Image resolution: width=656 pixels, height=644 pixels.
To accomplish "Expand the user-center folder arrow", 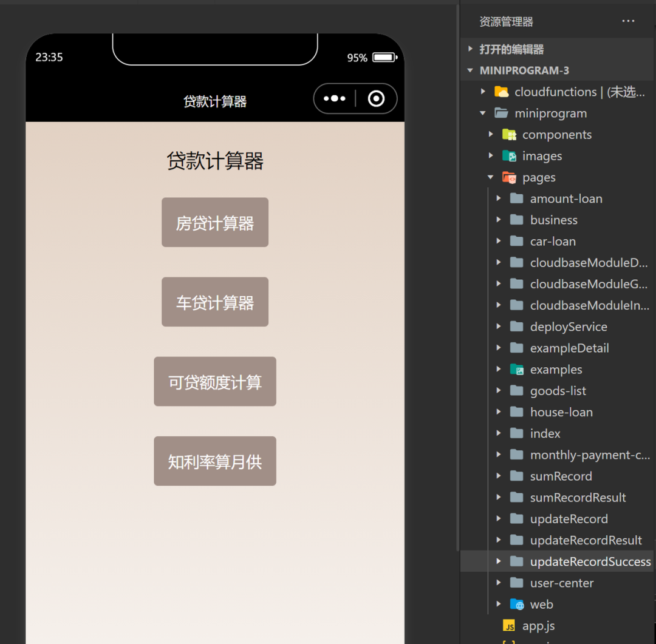I will click(x=499, y=583).
